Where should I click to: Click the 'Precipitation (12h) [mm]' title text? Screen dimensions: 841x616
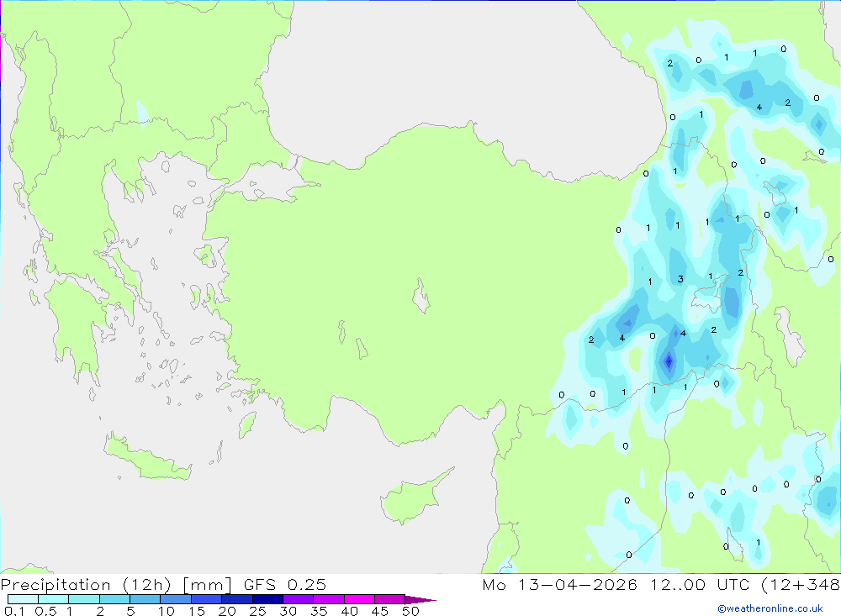tap(116, 585)
